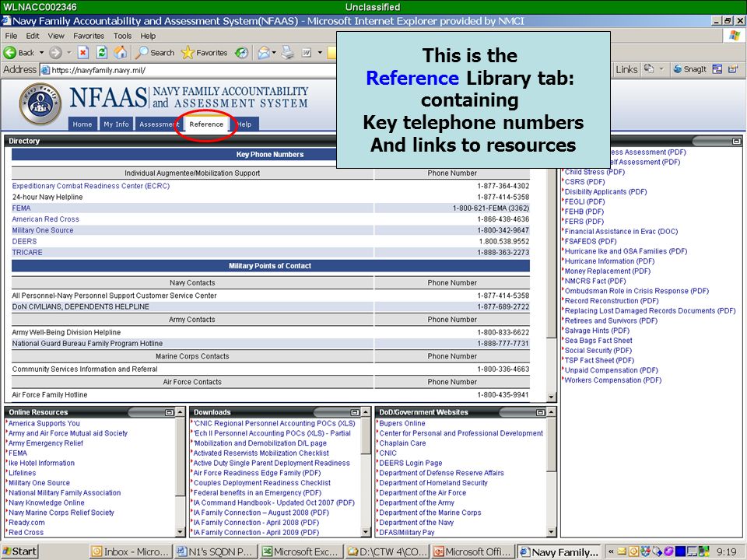Viewport: 747px width, 560px height.
Task: Open the Help menu in menu bar
Action: click(x=148, y=36)
